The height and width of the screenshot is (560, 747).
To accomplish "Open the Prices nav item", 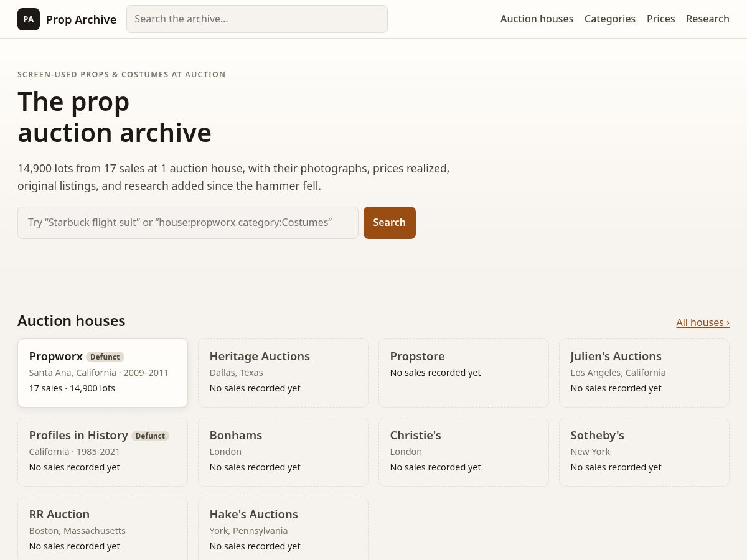I will coord(660,19).
